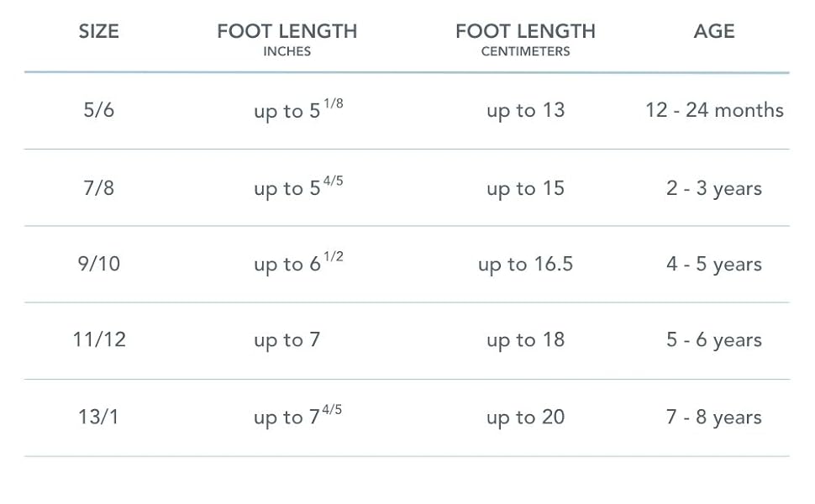
Task: Click the 'up to 5 4/5' inches cell
Action: point(297,187)
